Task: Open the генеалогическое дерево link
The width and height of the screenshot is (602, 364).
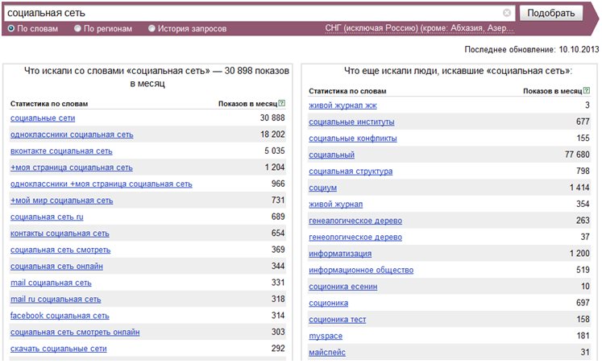Action: [x=355, y=221]
